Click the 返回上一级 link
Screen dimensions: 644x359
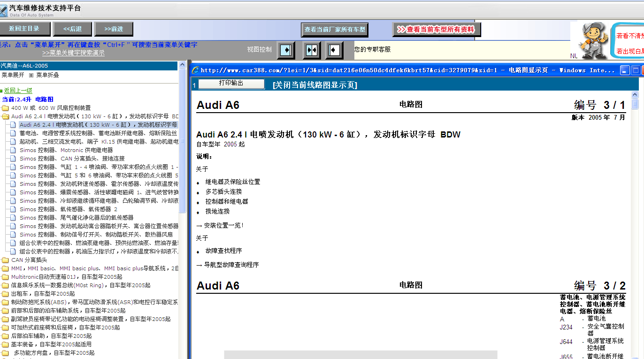(18, 91)
